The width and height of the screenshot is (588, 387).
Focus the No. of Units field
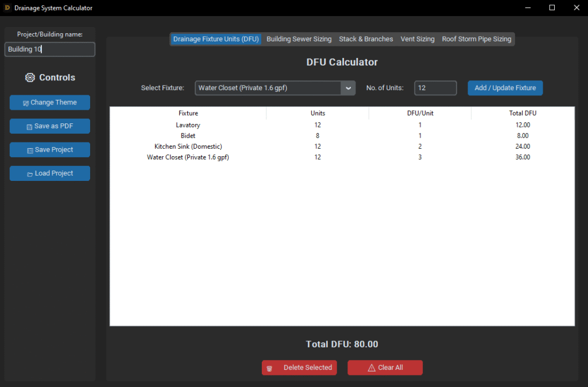coord(435,88)
